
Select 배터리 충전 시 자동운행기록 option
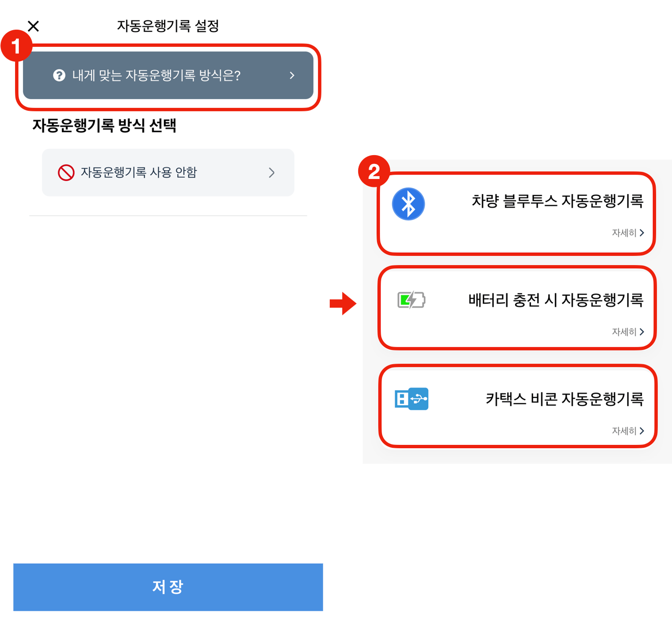click(517, 308)
